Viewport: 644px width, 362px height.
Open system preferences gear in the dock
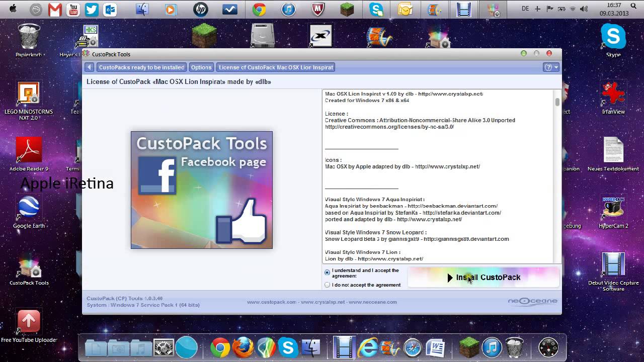(164, 347)
